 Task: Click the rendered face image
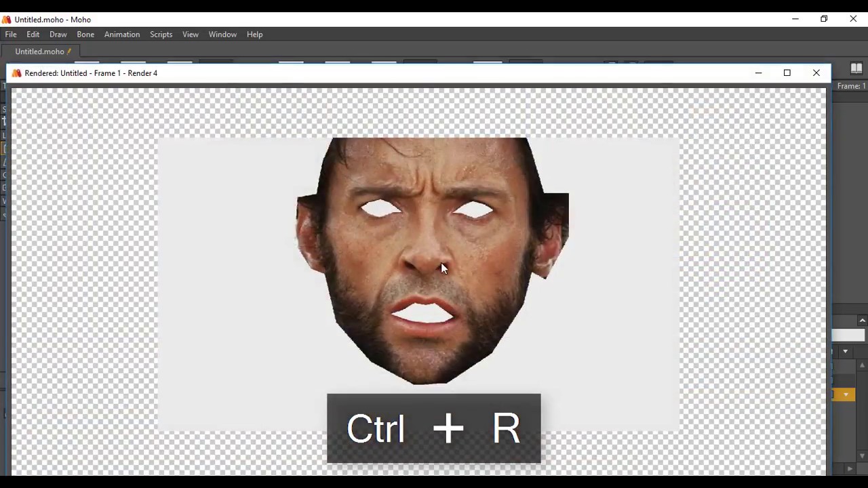coord(432,261)
